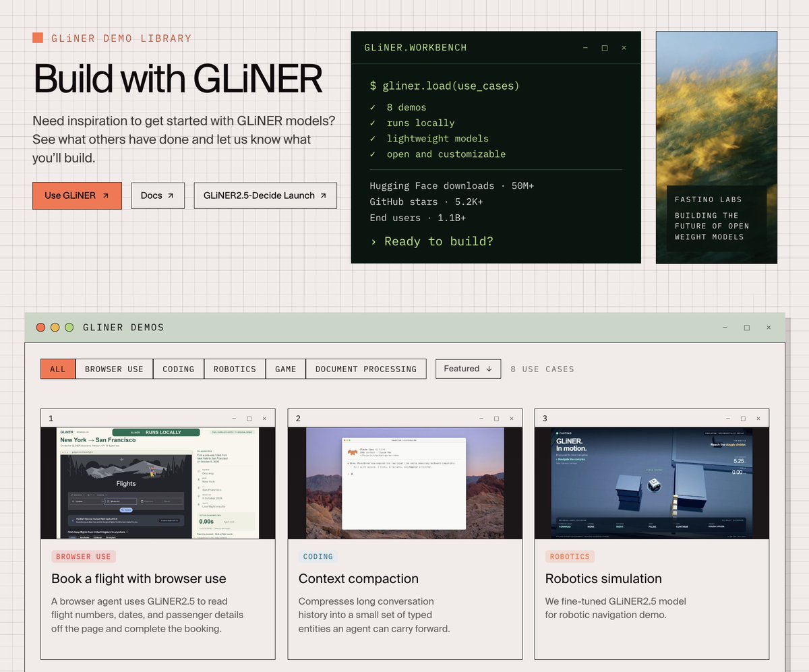This screenshot has height=672, width=809.
Task: Click the 'Ready to build?' terminal prompt
Action: pyautogui.click(x=431, y=241)
